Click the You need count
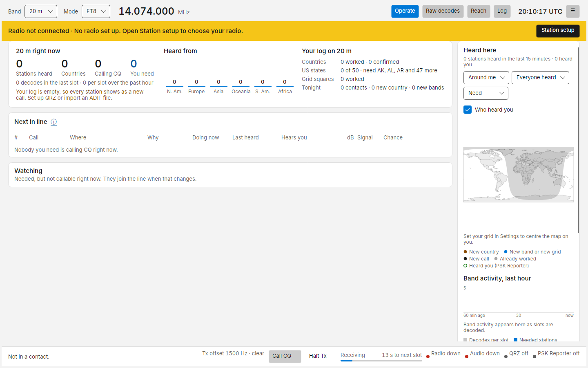Image resolution: width=588 pixels, height=368 pixels. click(134, 64)
